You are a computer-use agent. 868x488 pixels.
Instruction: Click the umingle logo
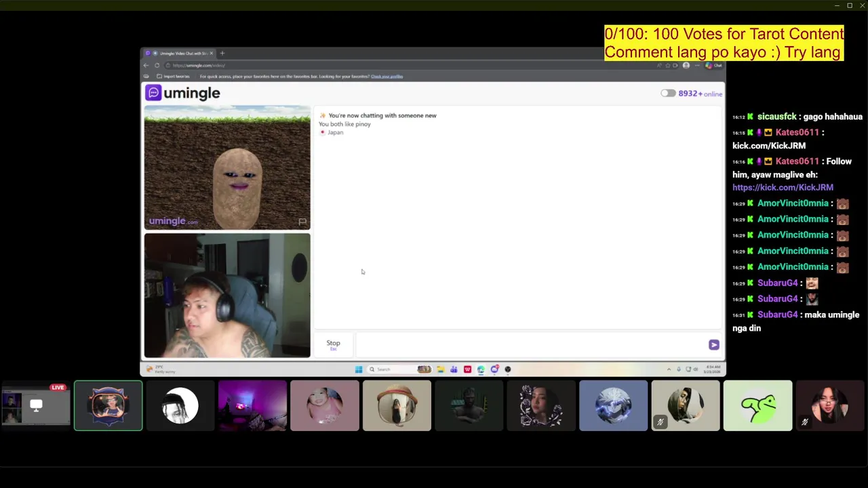pyautogui.click(x=182, y=93)
